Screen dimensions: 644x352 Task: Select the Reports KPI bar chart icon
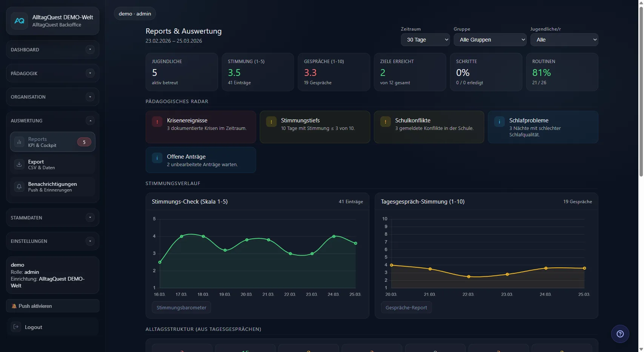(x=19, y=142)
